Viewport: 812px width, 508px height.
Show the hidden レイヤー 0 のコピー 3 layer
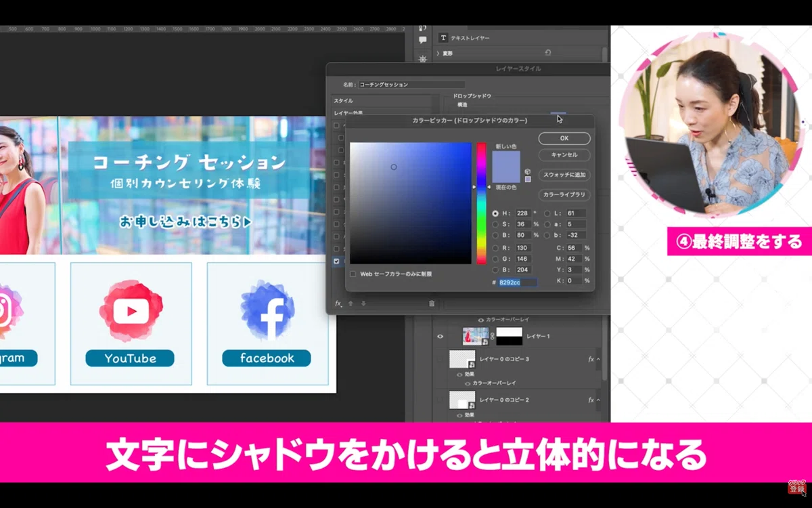(x=440, y=359)
